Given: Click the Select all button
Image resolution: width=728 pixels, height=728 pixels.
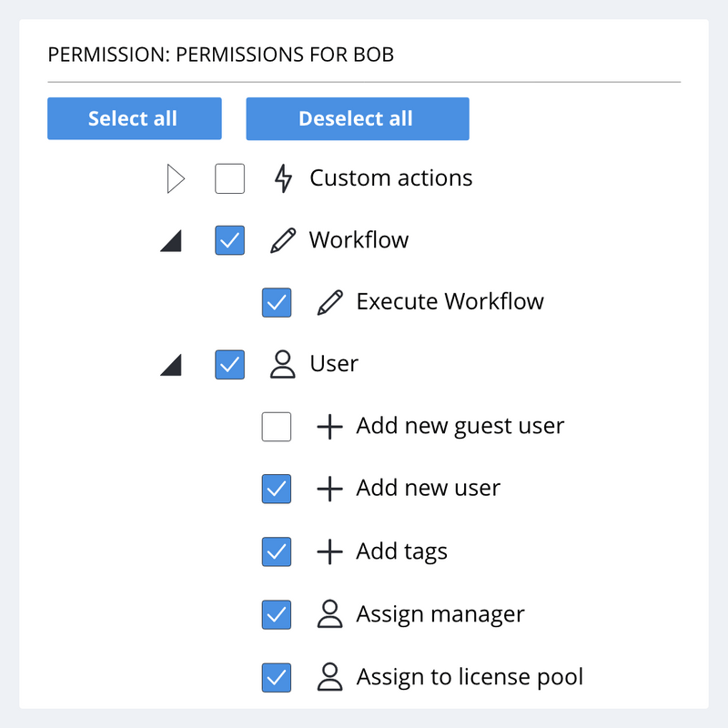Looking at the screenshot, I should [134, 118].
